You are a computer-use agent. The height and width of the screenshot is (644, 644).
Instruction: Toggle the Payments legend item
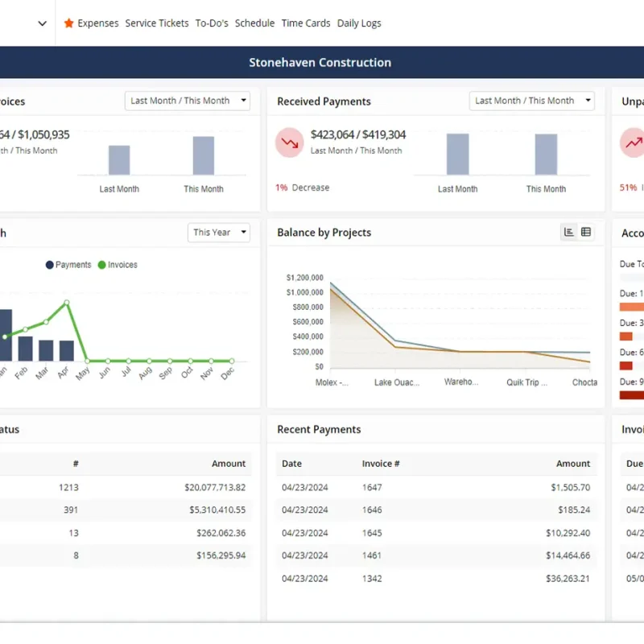coord(68,265)
